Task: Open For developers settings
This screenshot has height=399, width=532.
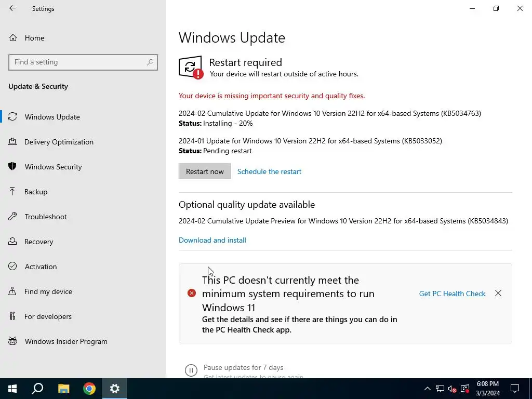Action: pyautogui.click(x=48, y=316)
